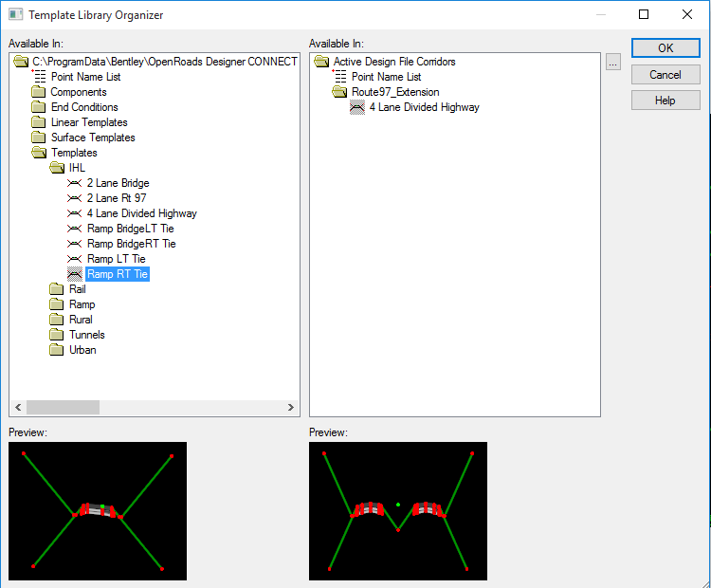Select IHL folder label
Screen dimensions: 711x588
pyautogui.click(x=77, y=168)
